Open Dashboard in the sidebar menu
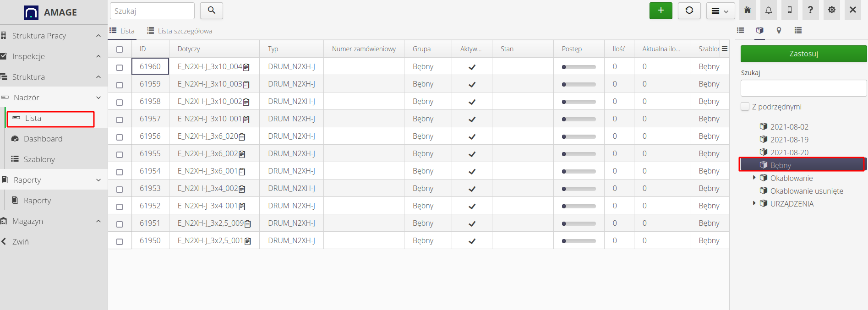This screenshot has width=868, height=310. [x=43, y=139]
